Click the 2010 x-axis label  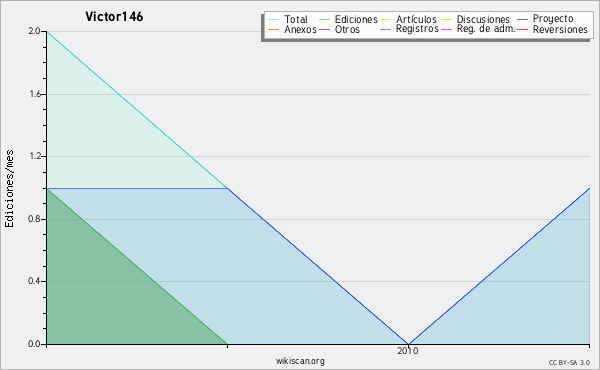tap(408, 351)
